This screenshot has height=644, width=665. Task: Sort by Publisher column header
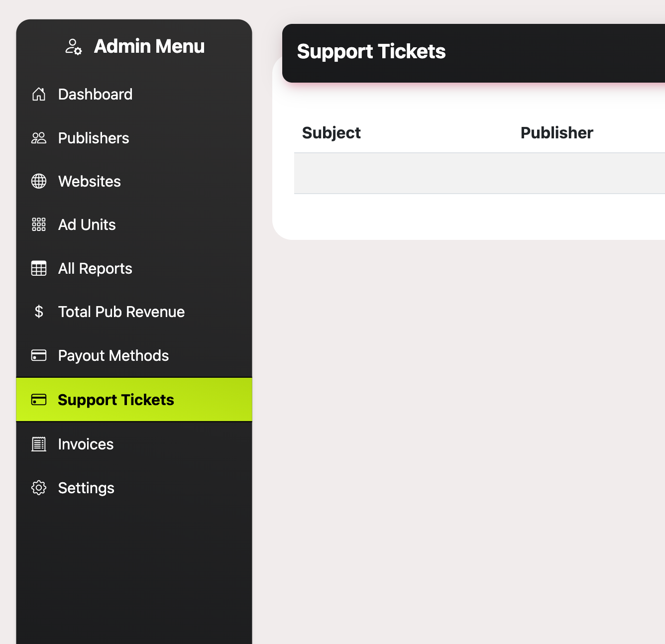point(557,133)
